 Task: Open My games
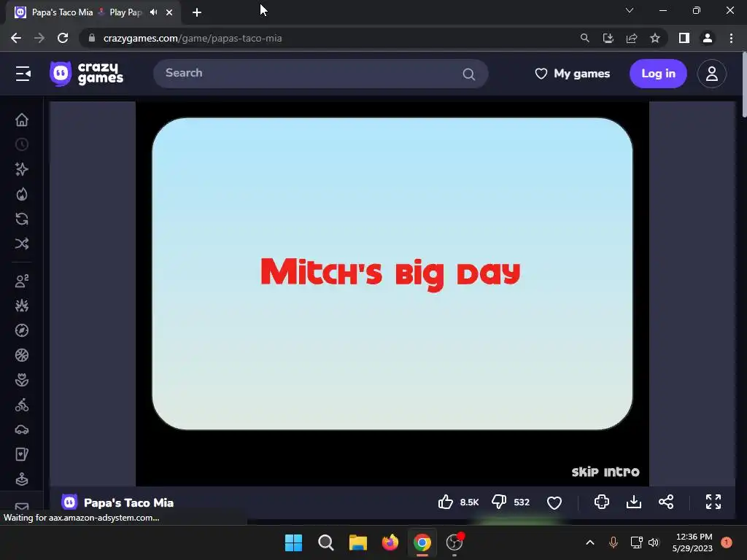(572, 74)
